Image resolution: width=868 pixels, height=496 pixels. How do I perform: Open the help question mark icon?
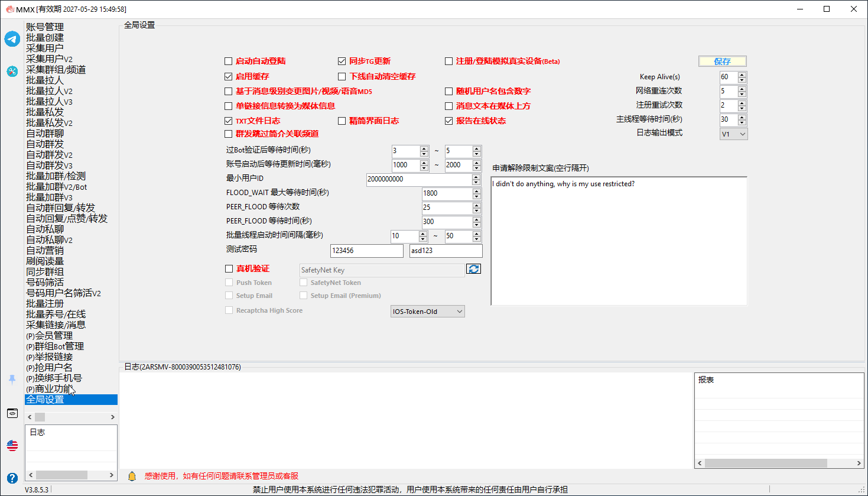(x=12, y=478)
